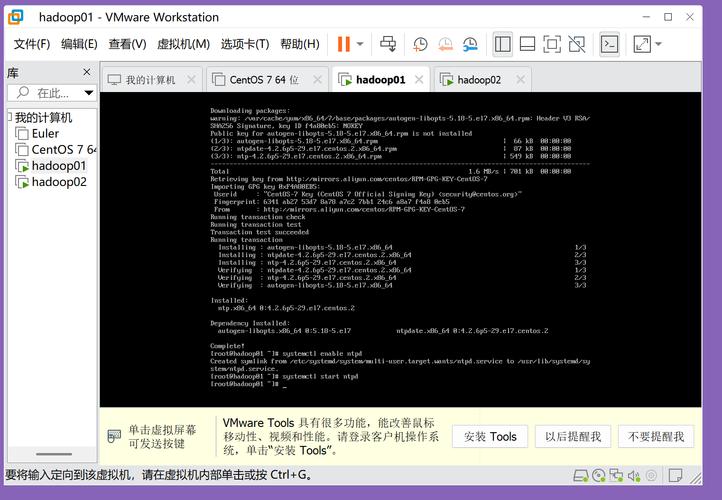
Task: Open the 帮助(H) menu
Action: [x=300, y=44]
